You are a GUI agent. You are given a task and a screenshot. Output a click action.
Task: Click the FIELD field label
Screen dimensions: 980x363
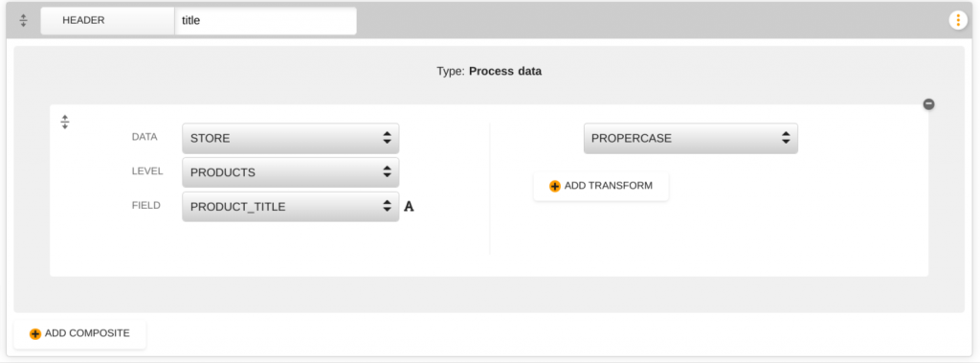(x=146, y=205)
